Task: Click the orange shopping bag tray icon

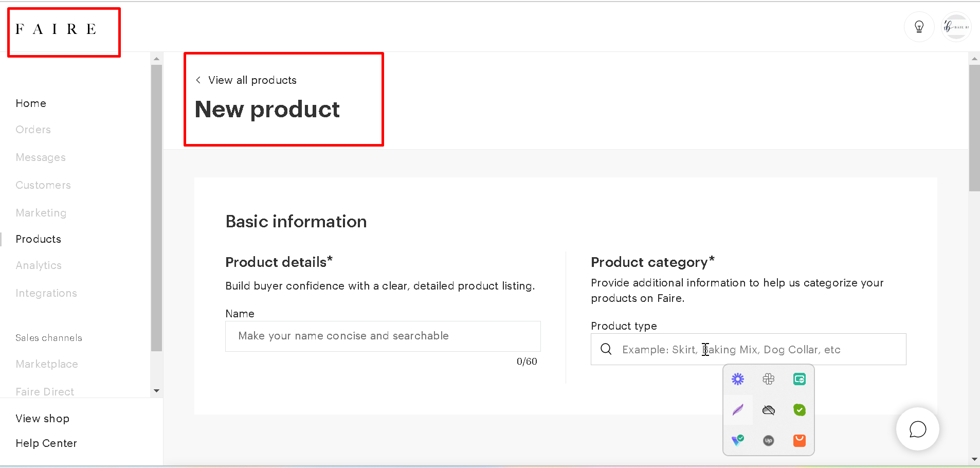Action: (800, 441)
